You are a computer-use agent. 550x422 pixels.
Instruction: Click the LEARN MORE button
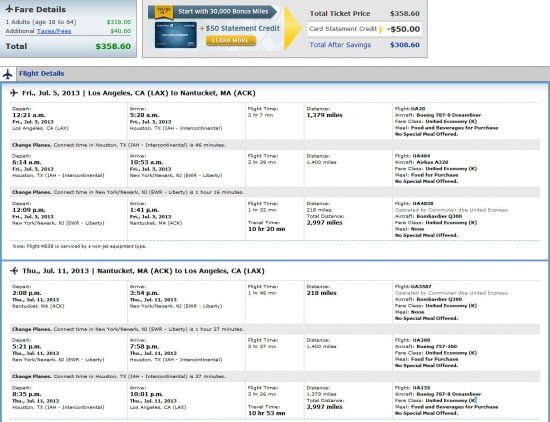coord(230,41)
